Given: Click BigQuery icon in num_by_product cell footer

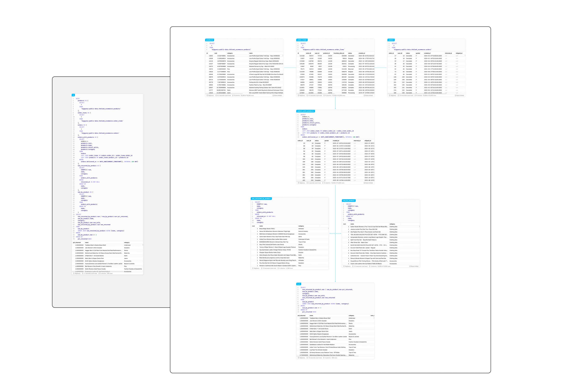Looking at the screenshot, I should tap(344, 266).
